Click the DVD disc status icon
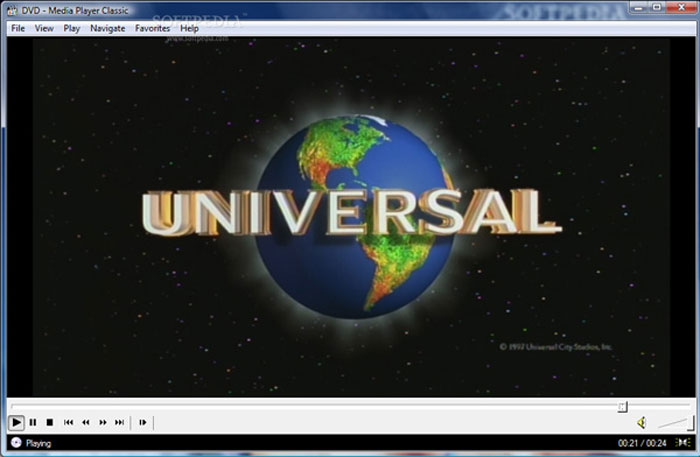The height and width of the screenshot is (457, 700). coord(16,443)
